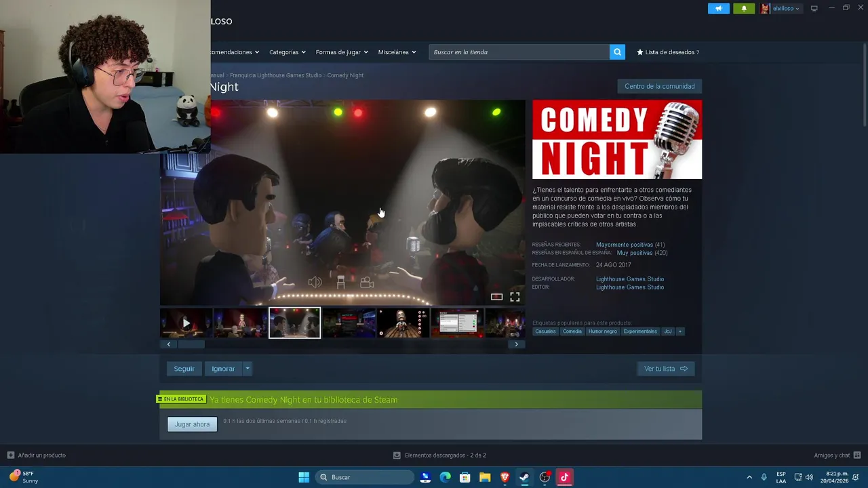This screenshot has height=488, width=868.
Task: Switch to Big Picture mode monitor icon
Action: click(x=814, y=9)
